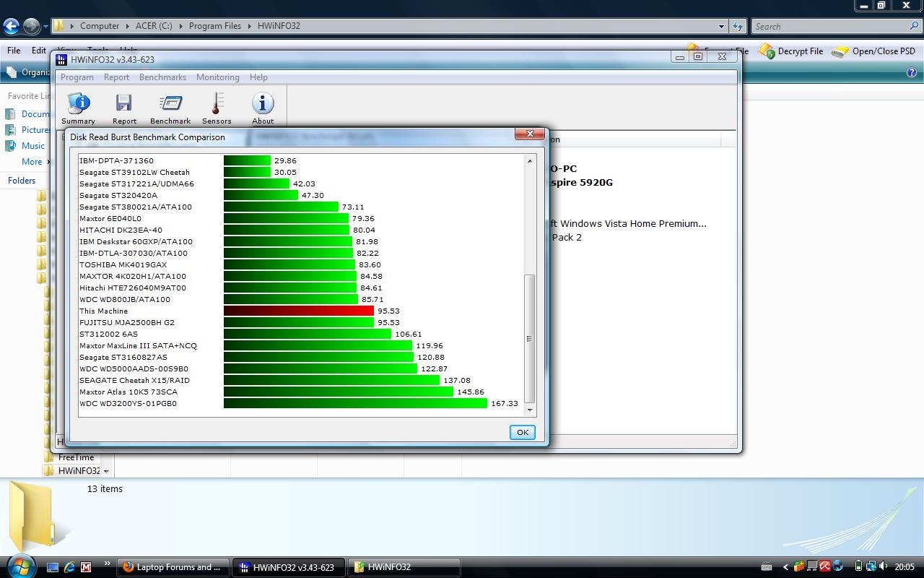Click the HWiNFO32 title bar app icon
Viewport: 924px width, 578px height.
click(61, 59)
